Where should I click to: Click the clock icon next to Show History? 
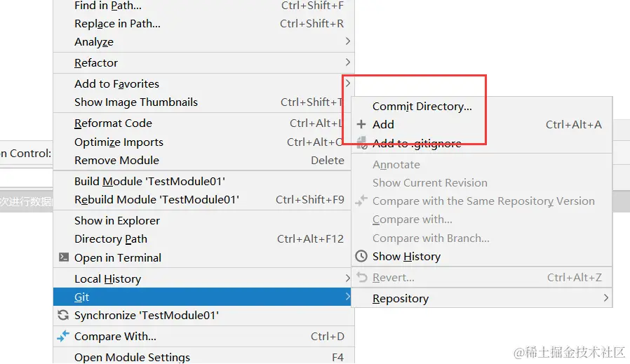coord(361,256)
